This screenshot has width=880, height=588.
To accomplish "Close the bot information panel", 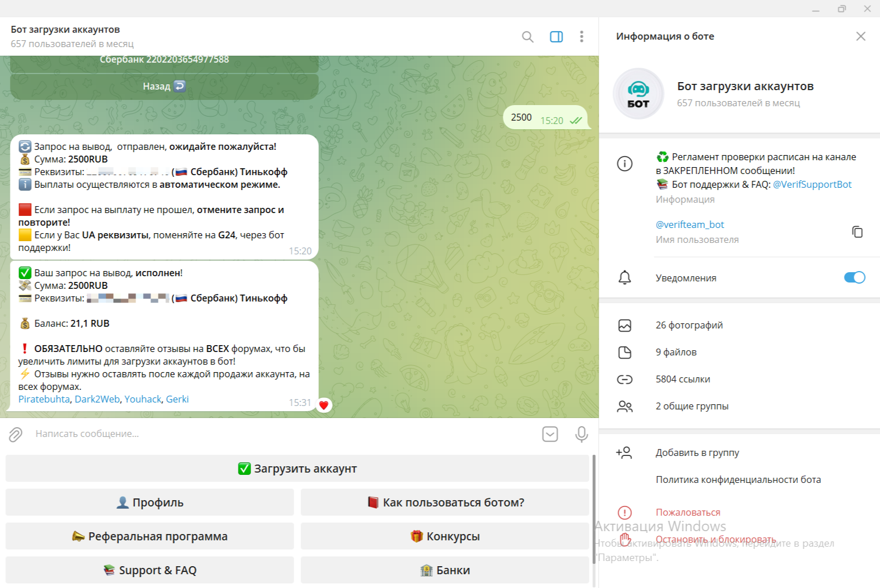I will (860, 36).
